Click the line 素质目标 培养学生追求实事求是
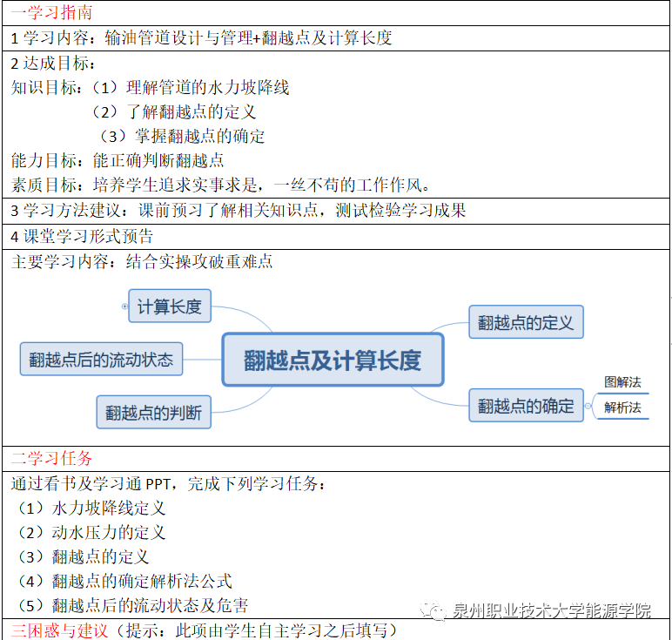The width and height of the screenshot is (672, 640). coord(221,185)
